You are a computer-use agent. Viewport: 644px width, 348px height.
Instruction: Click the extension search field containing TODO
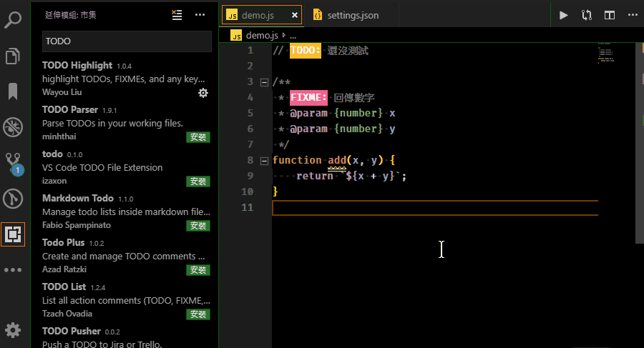pyautogui.click(x=127, y=41)
